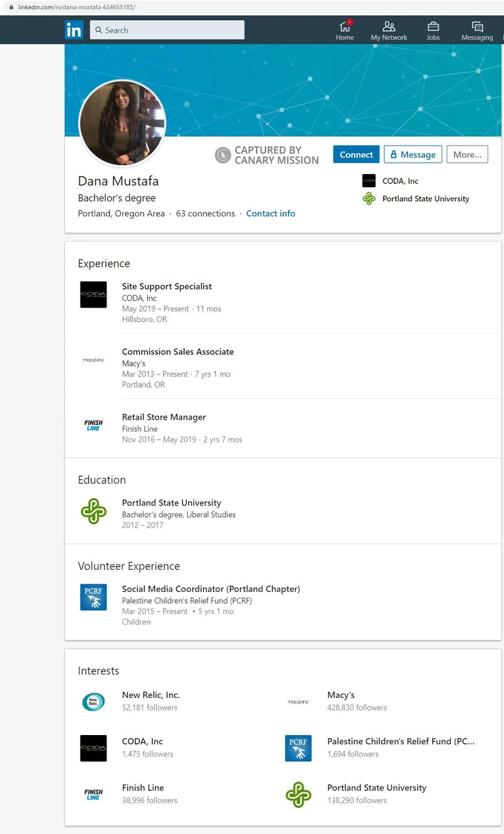This screenshot has width=504, height=834.
Task: Focus the Search input field
Action: (x=167, y=30)
